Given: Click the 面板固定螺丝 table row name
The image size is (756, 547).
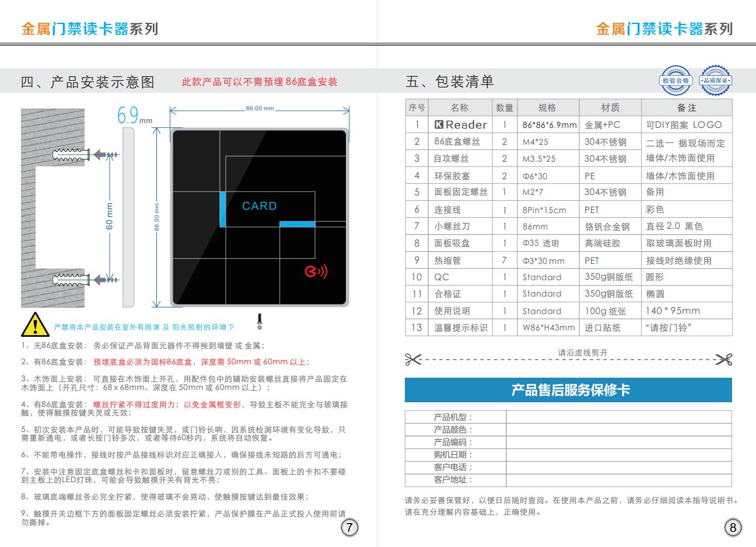Looking at the screenshot, I should click(x=461, y=191).
